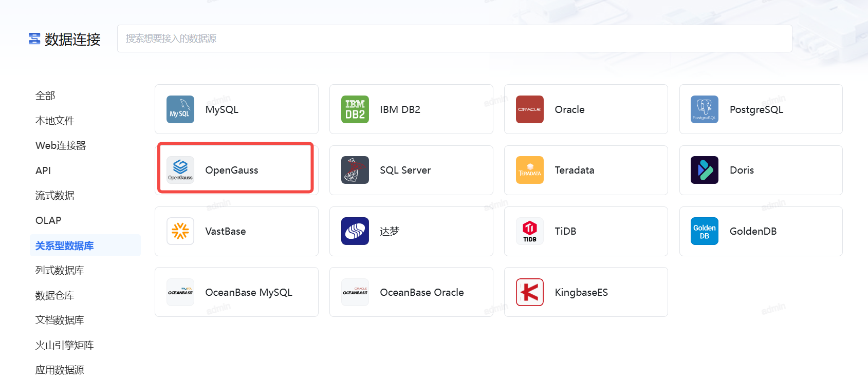Click the 数据连接 header icon
Image resolution: width=868 pixels, height=379 pixels.
point(34,39)
